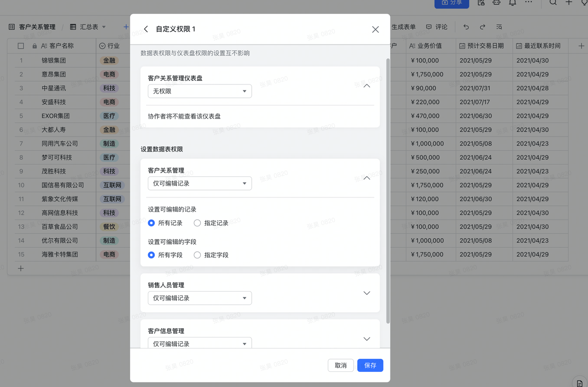
Task: Click the undo arrow in the toolbar
Action: 466,27
